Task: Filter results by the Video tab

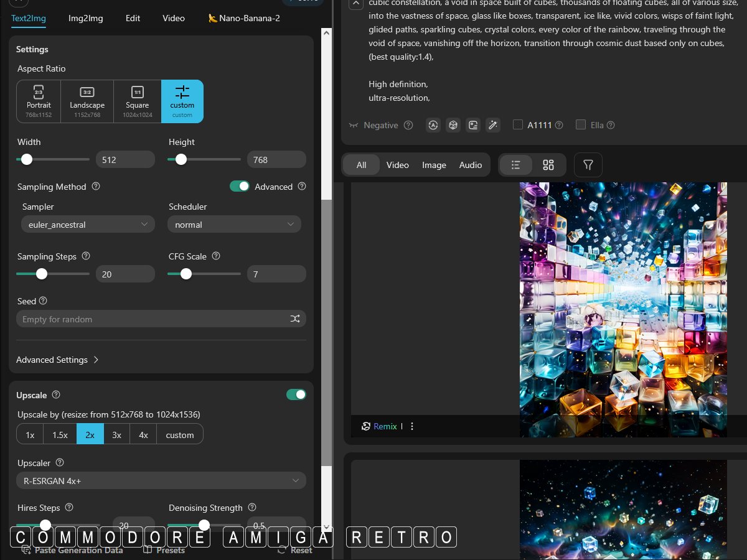Action: 397,165
